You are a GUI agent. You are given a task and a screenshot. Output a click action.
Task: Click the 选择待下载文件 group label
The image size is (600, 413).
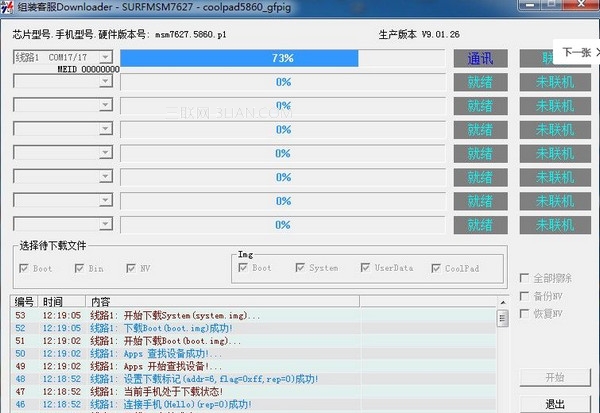53,245
